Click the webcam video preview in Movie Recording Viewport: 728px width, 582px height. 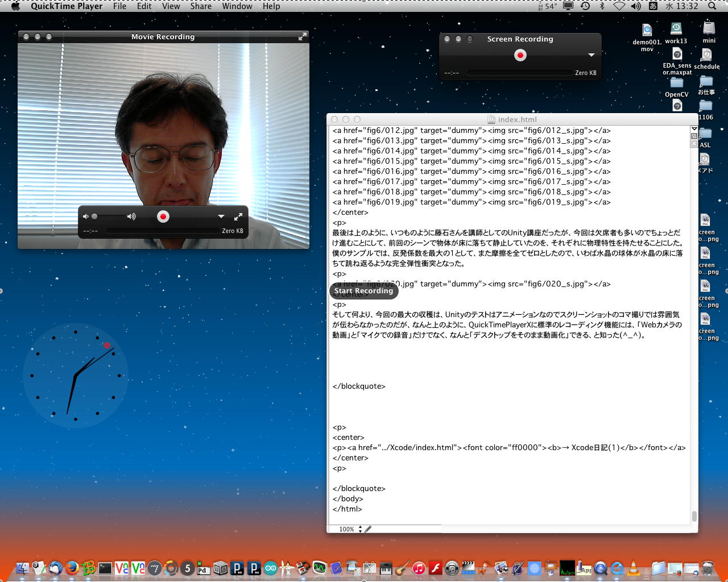coord(164,146)
